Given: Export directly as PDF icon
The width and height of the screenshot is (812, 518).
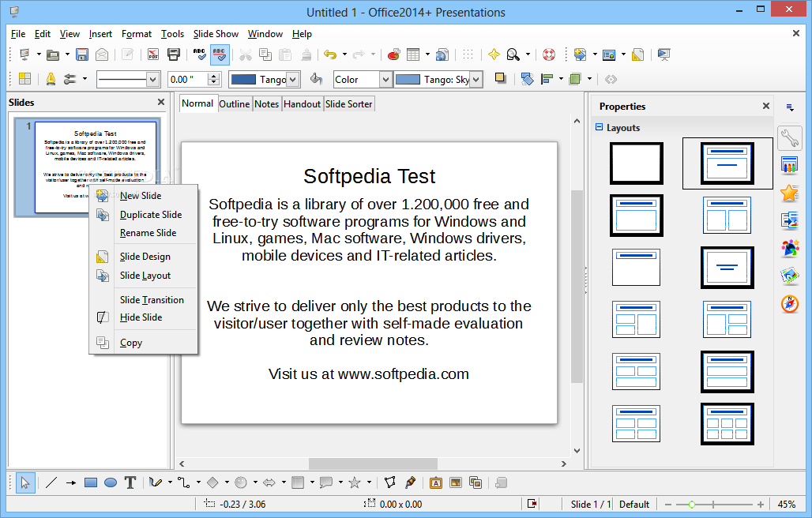Looking at the screenshot, I should click(x=152, y=54).
